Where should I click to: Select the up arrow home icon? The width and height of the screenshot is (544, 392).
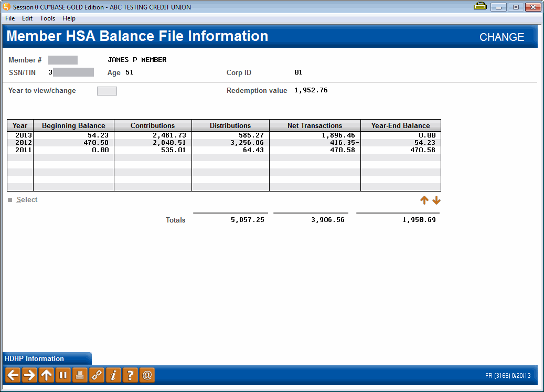pyautogui.click(x=46, y=375)
